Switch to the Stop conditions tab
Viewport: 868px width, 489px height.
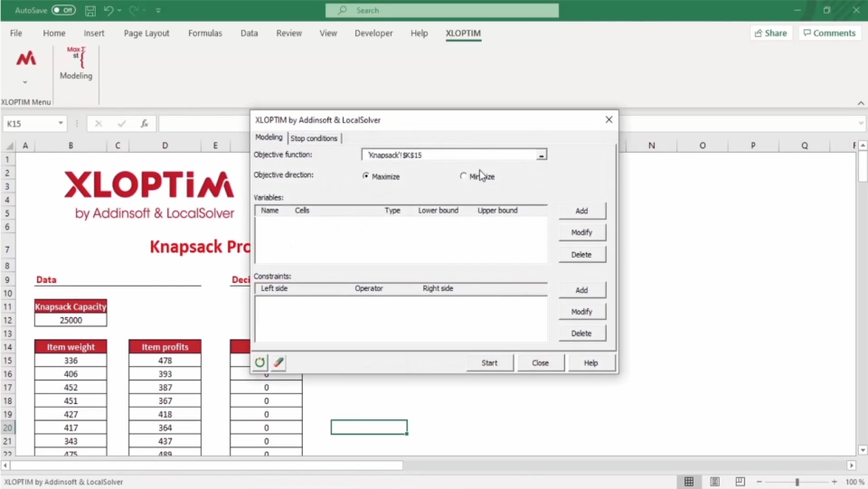click(314, 138)
